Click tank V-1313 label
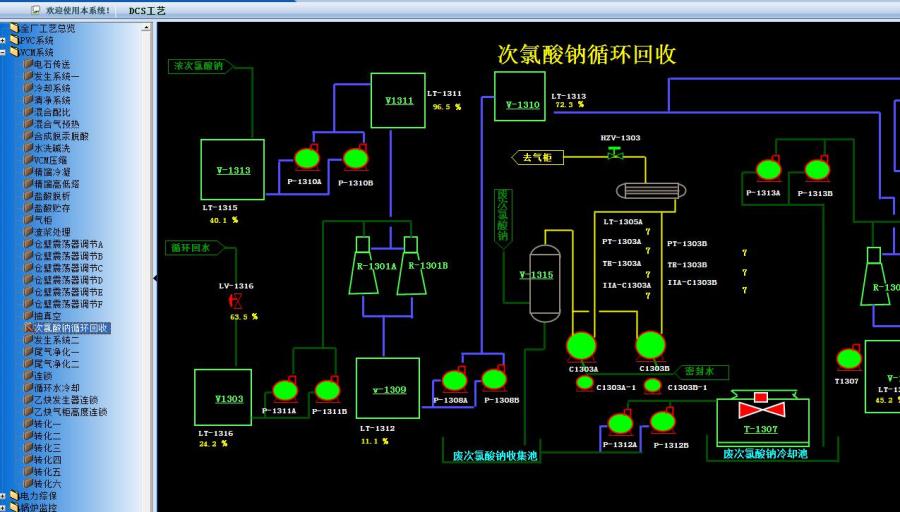The height and width of the screenshot is (512, 900). click(x=233, y=170)
